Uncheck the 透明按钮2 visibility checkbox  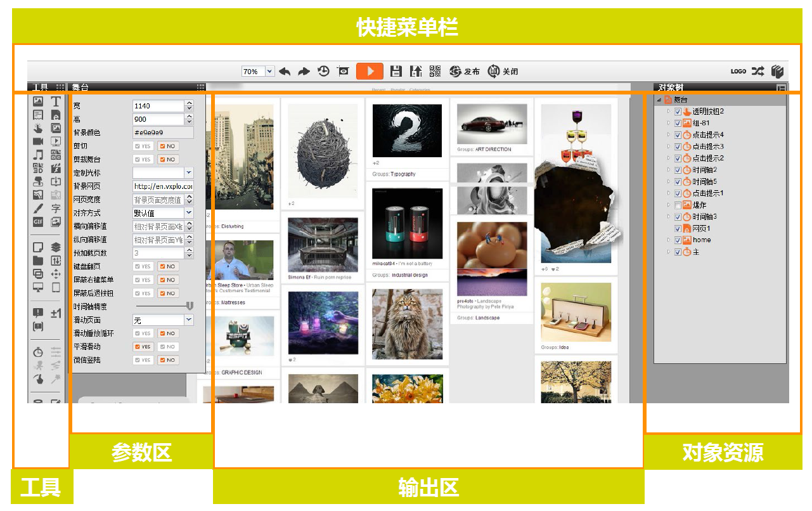click(678, 112)
